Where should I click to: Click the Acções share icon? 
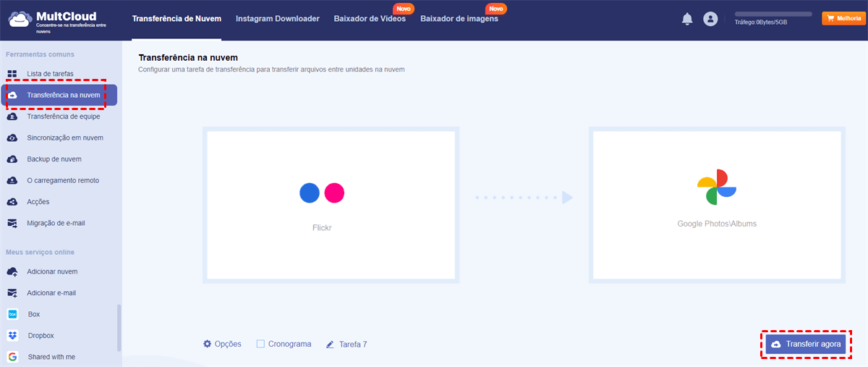click(x=12, y=202)
